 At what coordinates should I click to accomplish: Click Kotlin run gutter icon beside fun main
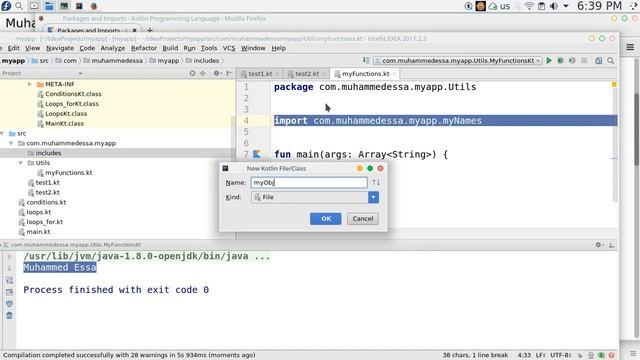click(x=257, y=154)
